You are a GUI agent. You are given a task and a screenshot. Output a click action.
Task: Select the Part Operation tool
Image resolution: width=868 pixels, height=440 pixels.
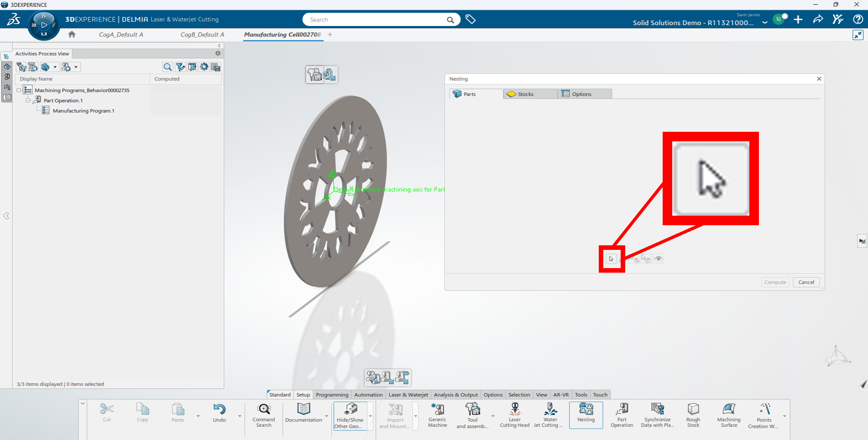pyautogui.click(x=622, y=414)
